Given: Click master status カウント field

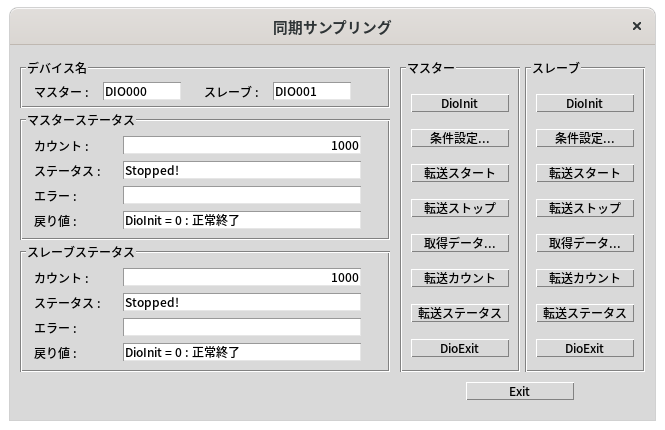Looking at the screenshot, I should click(x=241, y=146).
